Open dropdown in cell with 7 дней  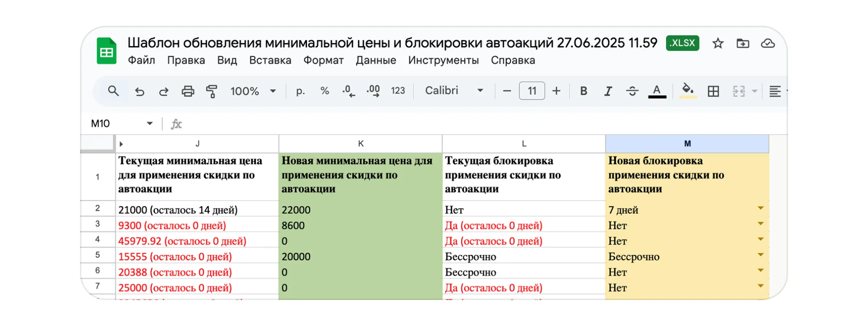coord(760,208)
